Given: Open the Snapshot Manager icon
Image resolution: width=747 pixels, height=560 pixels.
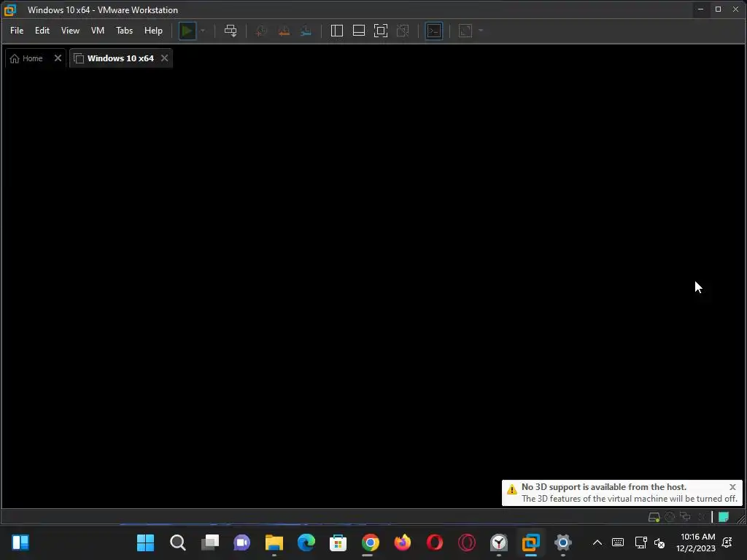Looking at the screenshot, I should 306,31.
